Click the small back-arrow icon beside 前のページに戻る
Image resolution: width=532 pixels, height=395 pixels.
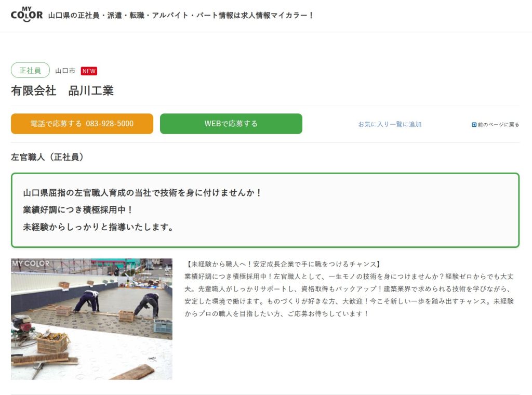474,125
